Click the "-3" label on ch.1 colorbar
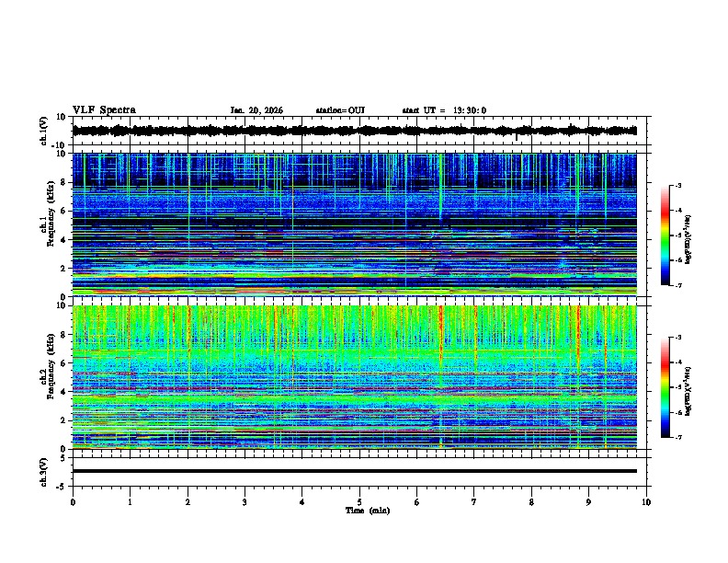 click(x=677, y=186)
